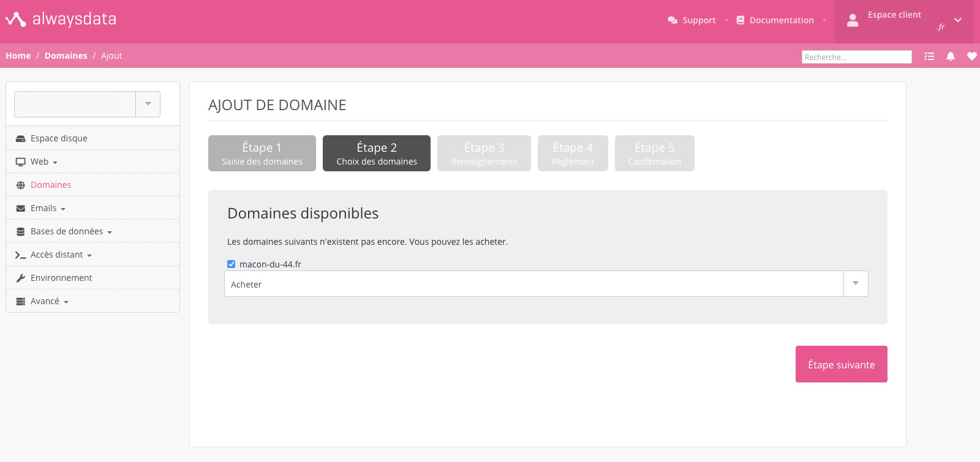Expand the Espace client account menu chevron
This screenshot has height=462, width=980.
pyautogui.click(x=958, y=20)
